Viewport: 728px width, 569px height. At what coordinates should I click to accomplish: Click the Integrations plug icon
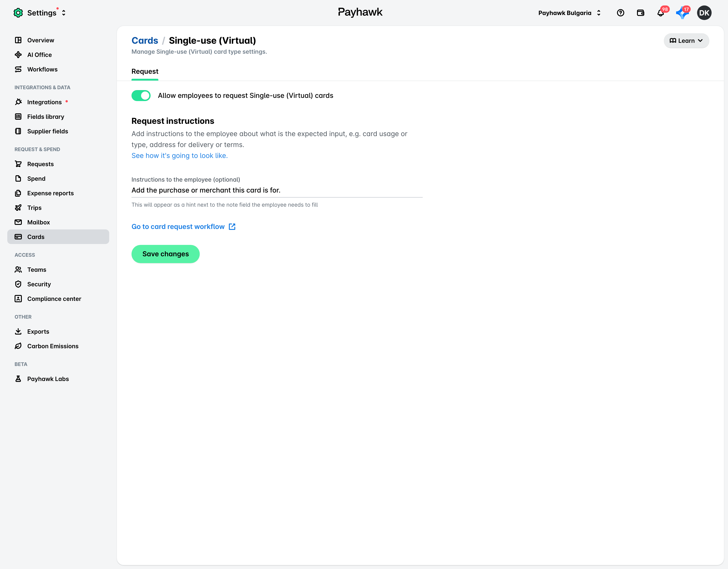tap(18, 102)
